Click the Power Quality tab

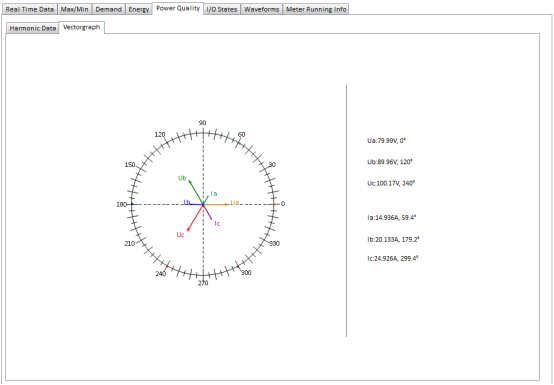click(x=178, y=8)
